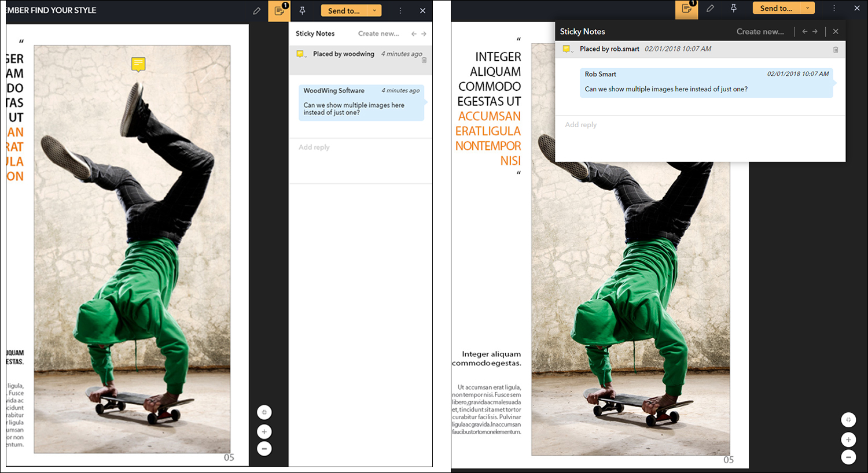The height and width of the screenshot is (473, 868).
Task: Click the pencil edit icon in left toolbar
Action: tap(257, 11)
